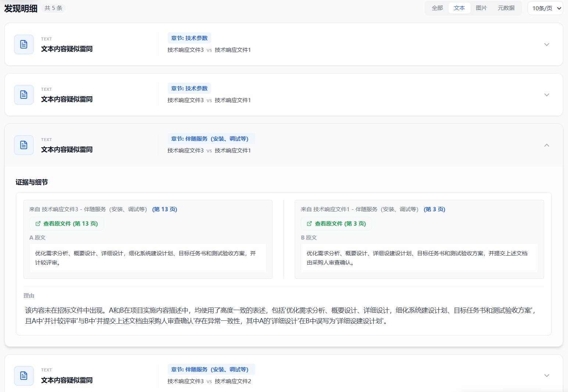Collapse the expanded 伴随服务 finding via its chevron
568x392 pixels.
tap(547, 145)
